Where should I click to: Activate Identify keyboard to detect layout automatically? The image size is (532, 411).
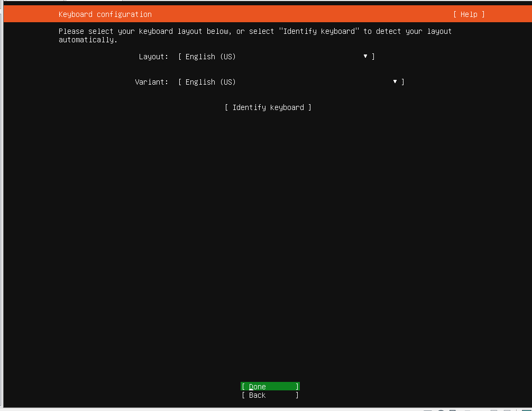(268, 107)
